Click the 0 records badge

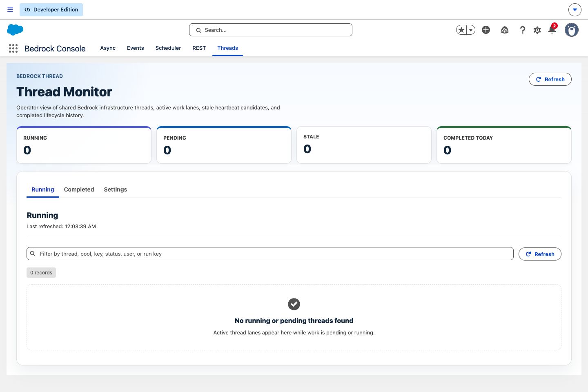click(x=41, y=273)
